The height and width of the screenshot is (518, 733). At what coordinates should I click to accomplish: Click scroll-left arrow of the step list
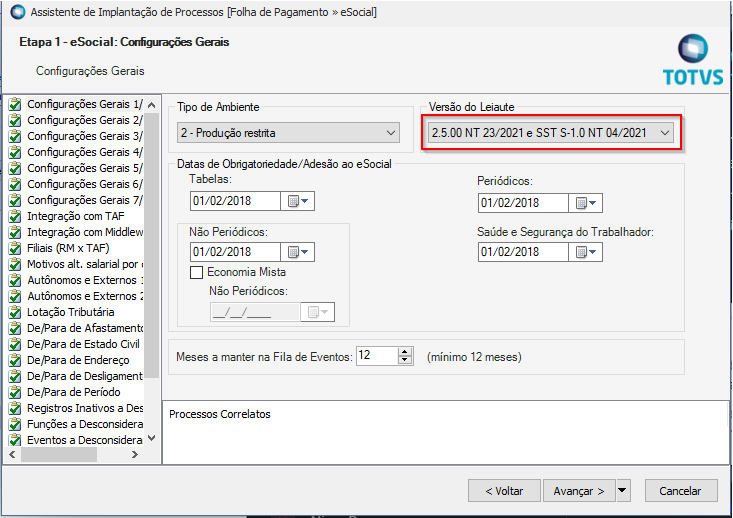(13, 454)
